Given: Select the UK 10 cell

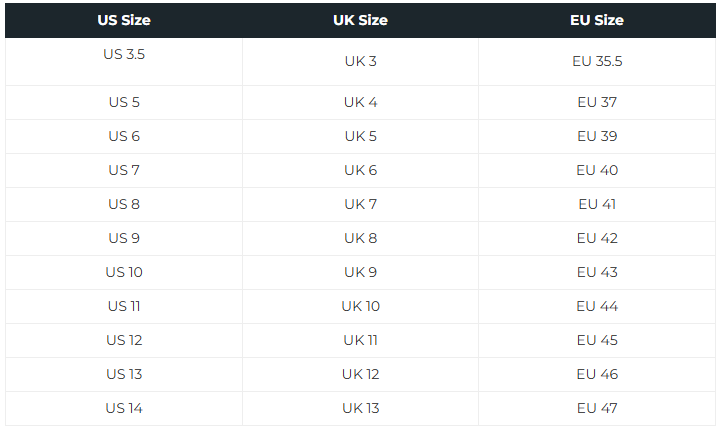Looking at the screenshot, I should tap(360, 306).
